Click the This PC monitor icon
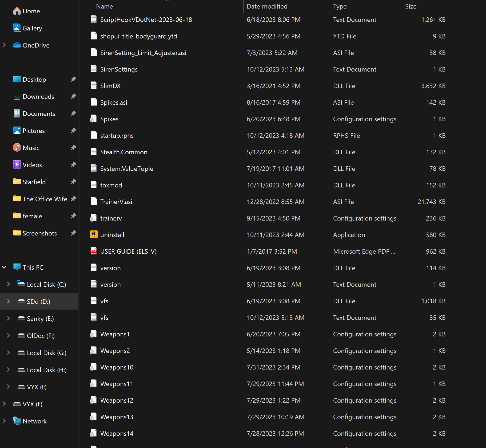486x448 pixels. pos(17,267)
